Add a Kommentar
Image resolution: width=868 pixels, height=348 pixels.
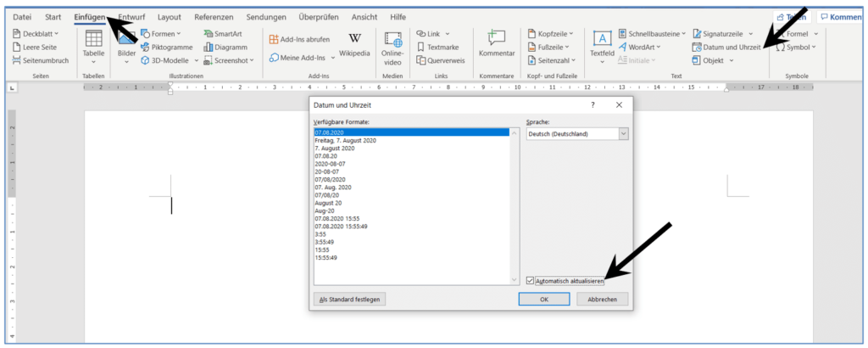click(497, 44)
